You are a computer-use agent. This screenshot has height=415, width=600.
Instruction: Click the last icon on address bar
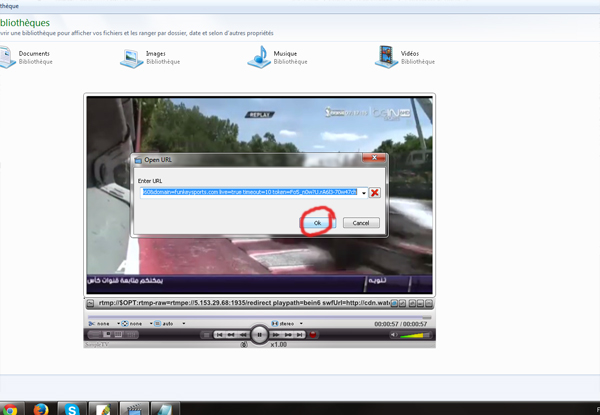428,303
